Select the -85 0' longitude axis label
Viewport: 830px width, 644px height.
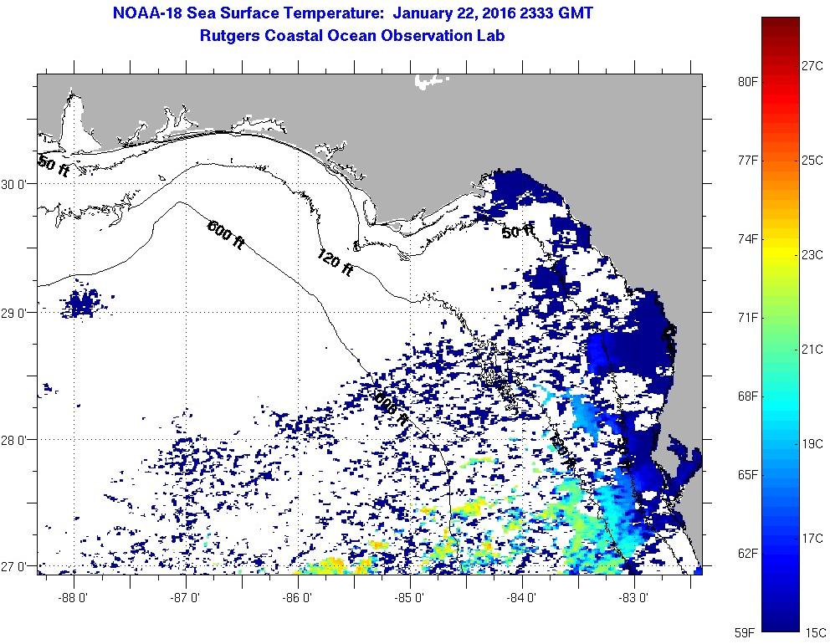(x=410, y=598)
